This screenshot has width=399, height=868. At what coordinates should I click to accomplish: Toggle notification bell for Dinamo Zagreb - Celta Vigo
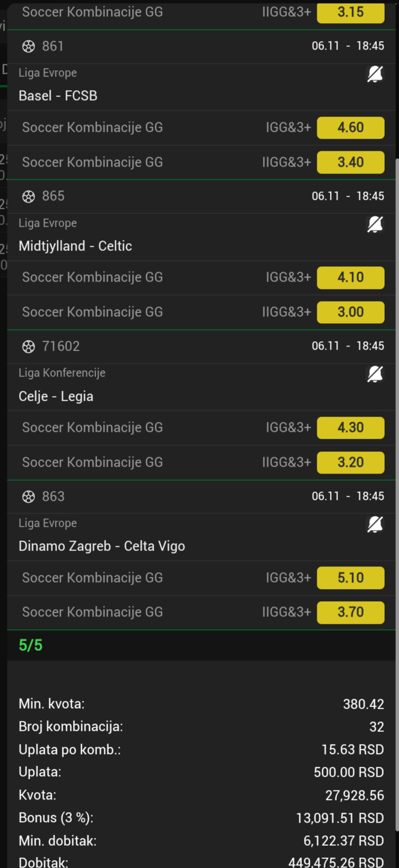[x=375, y=524]
